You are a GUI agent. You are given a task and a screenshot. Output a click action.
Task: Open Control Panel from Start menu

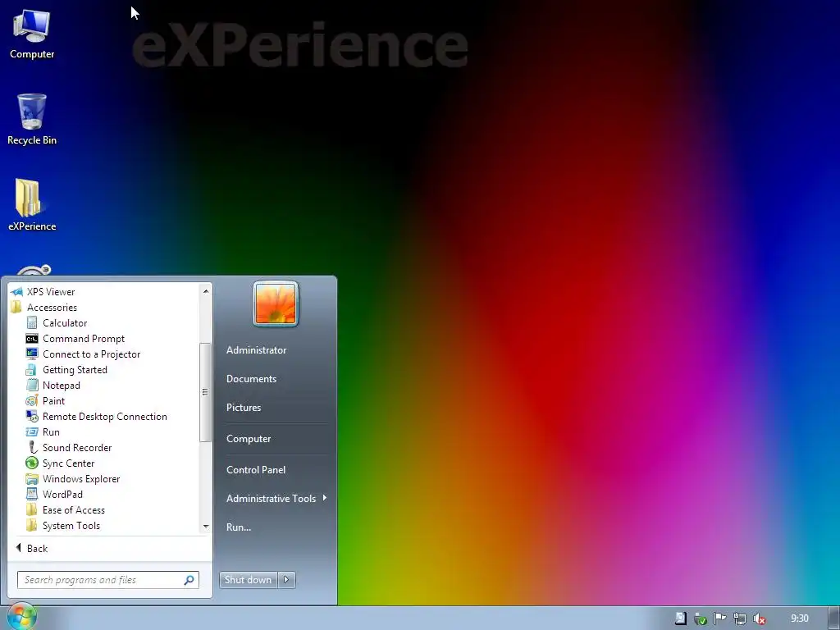pos(256,470)
